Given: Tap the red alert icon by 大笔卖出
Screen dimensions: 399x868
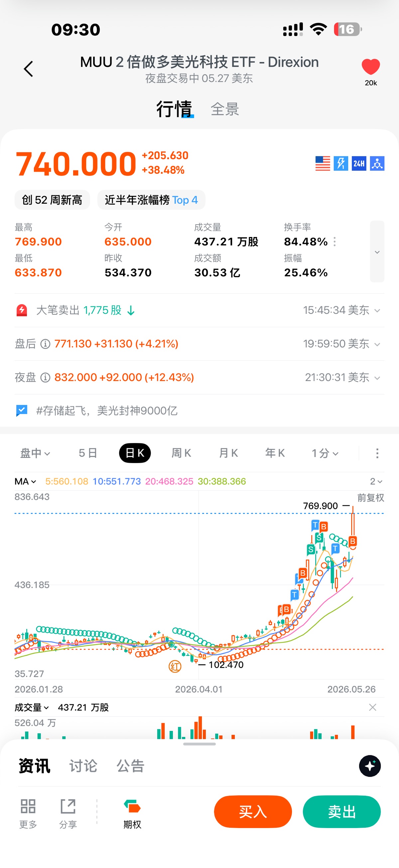Looking at the screenshot, I should [x=22, y=310].
